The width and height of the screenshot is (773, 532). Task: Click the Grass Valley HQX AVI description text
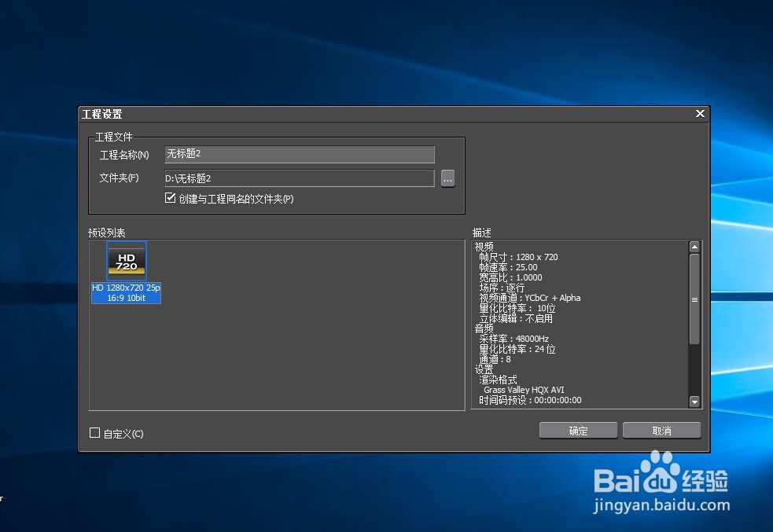point(524,390)
